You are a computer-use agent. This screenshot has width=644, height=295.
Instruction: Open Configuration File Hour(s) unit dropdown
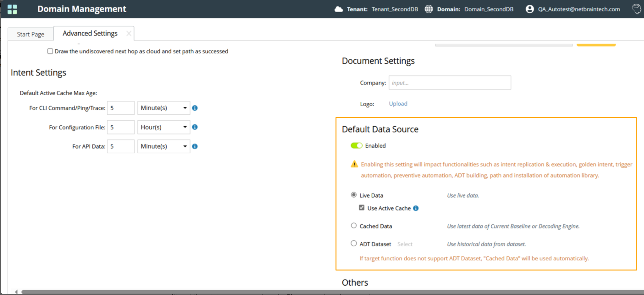tap(164, 127)
